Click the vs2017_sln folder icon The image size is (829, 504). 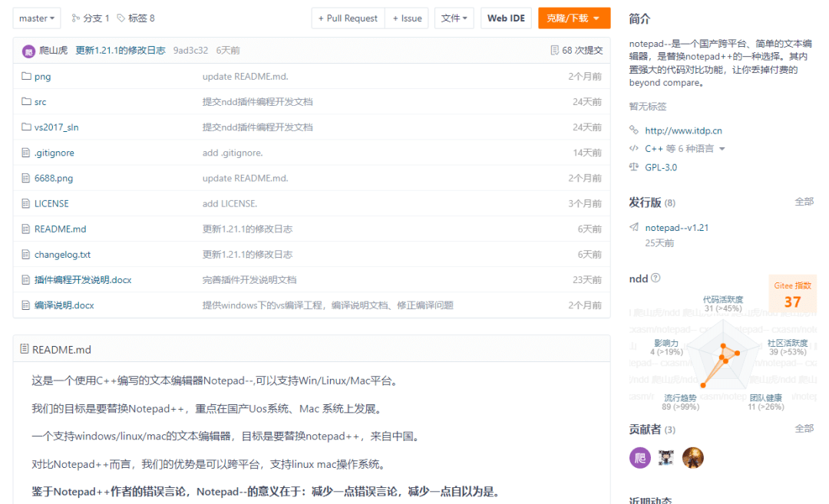coord(26,127)
